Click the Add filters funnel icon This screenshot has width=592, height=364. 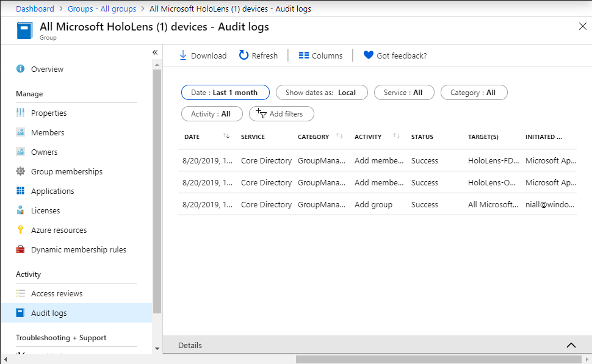[x=261, y=113]
